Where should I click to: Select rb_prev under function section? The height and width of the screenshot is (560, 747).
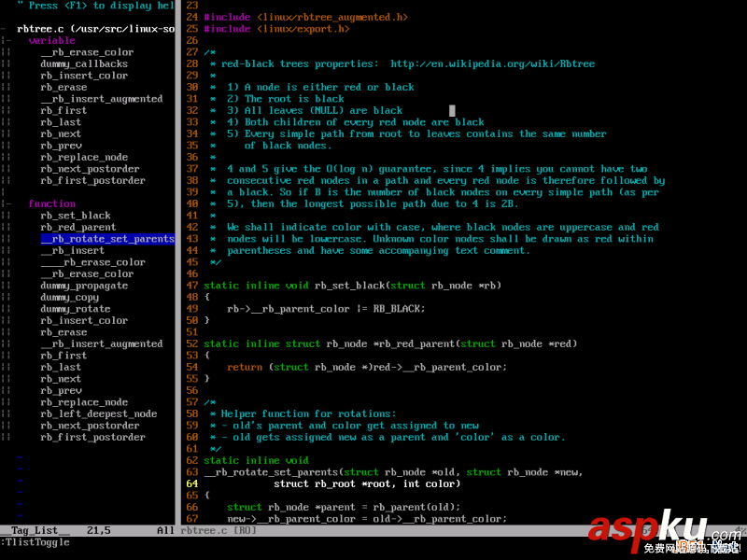point(61,390)
